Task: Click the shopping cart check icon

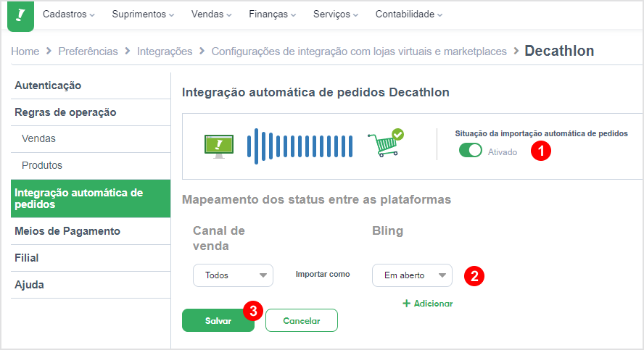Action: [386, 143]
